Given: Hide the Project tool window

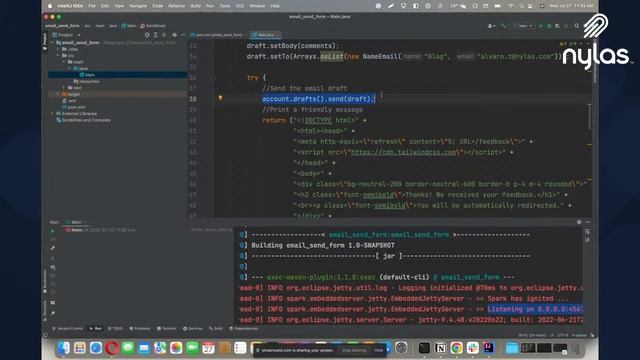Looking at the screenshot, I should click(x=183, y=35).
